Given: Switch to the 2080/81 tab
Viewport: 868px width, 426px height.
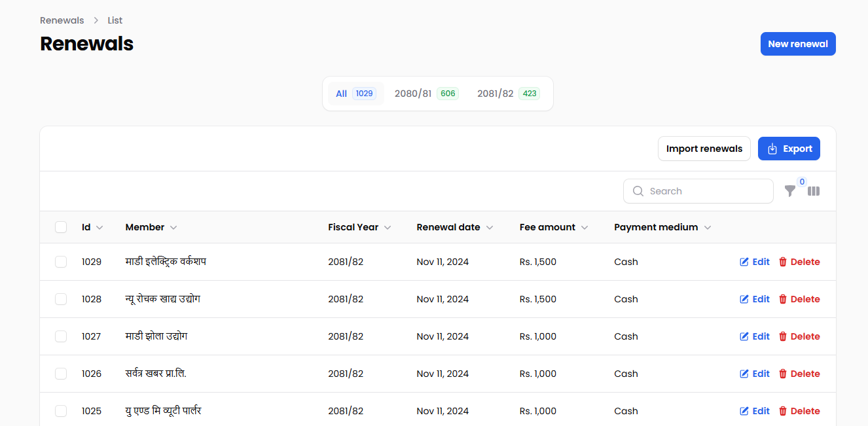Looking at the screenshot, I should click(426, 94).
